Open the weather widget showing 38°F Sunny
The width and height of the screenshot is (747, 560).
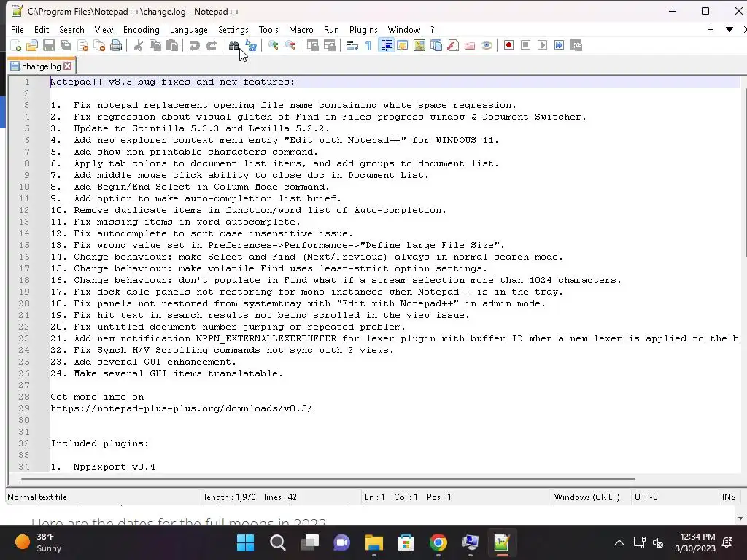[38, 542]
